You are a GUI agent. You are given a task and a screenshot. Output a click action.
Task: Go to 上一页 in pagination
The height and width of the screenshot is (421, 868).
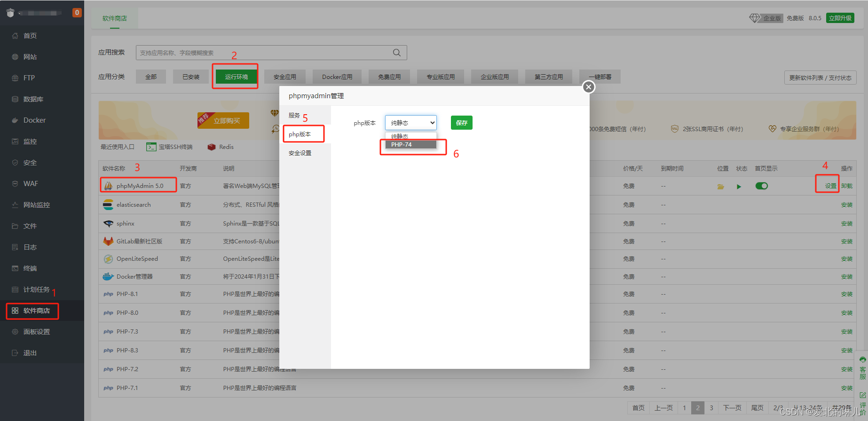(663, 408)
